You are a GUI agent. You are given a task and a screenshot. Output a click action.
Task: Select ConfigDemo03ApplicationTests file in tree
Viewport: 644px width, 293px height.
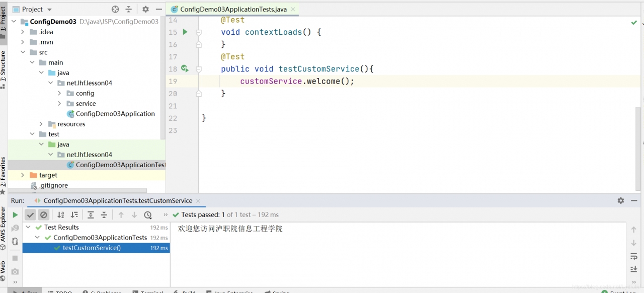[116, 165]
